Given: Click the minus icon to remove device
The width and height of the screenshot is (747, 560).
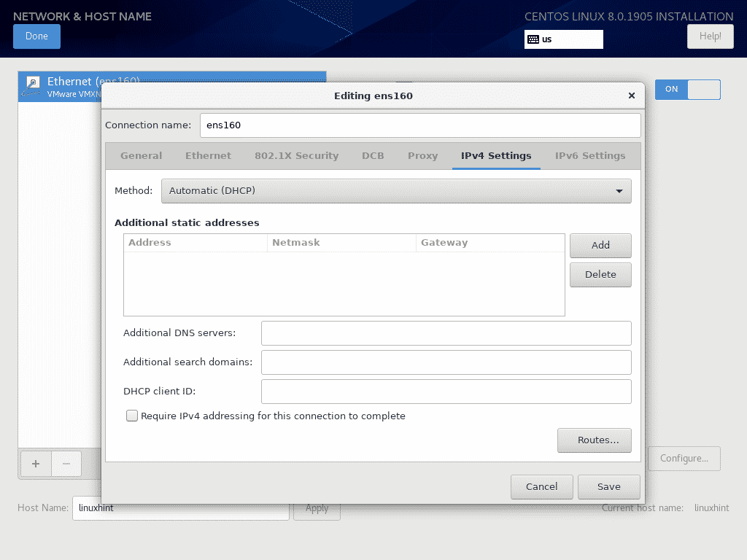Looking at the screenshot, I should (x=66, y=464).
